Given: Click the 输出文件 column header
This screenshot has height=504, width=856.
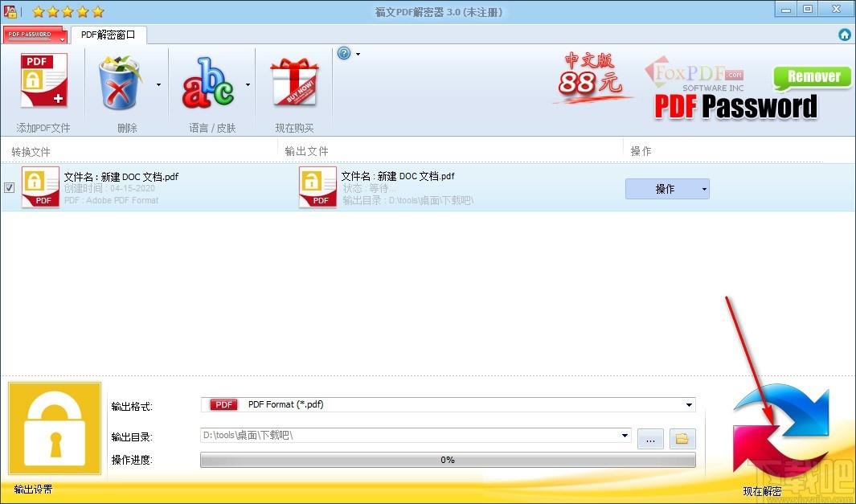Looking at the screenshot, I should click(307, 151).
